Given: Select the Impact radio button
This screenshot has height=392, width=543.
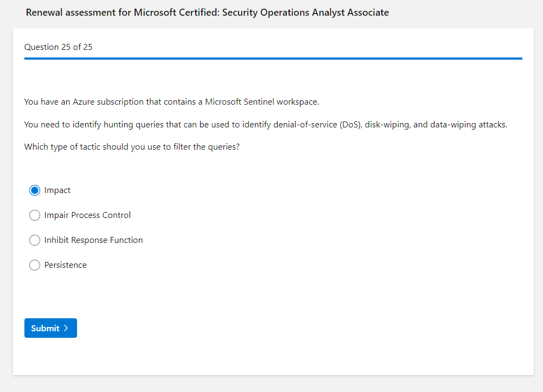Looking at the screenshot, I should [x=35, y=190].
